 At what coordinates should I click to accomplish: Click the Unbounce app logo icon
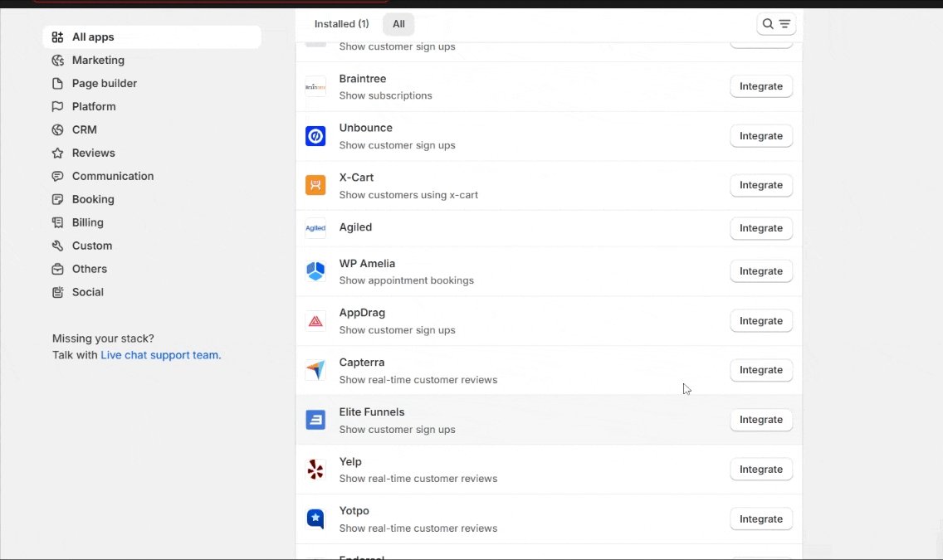315,136
